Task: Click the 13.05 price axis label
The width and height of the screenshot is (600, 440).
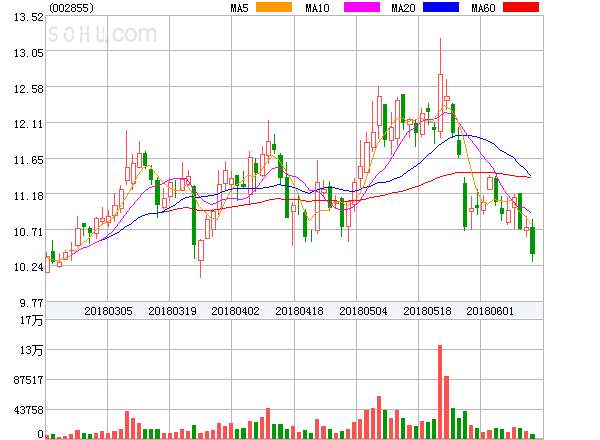Action: 29,53
